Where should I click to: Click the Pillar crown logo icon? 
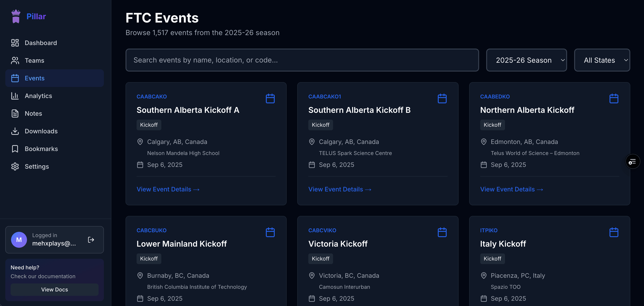[x=16, y=17]
